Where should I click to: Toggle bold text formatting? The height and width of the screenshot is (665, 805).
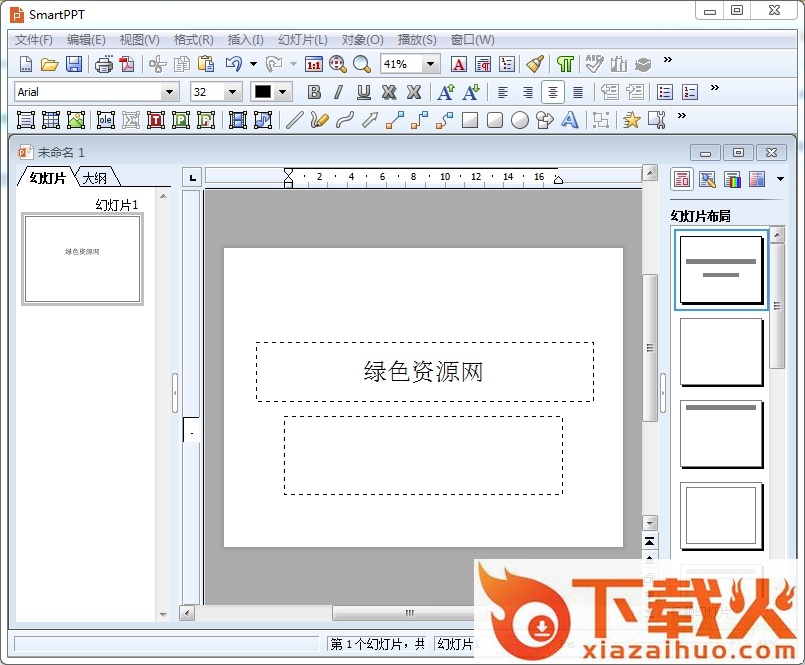(x=314, y=92)
